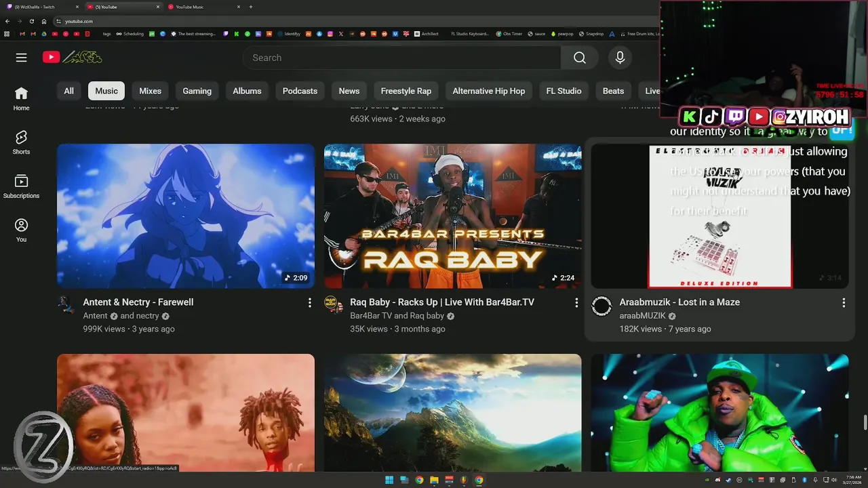Select the All filter chip
The width and height of the screenshot is (868, 488).
[68, 91]
